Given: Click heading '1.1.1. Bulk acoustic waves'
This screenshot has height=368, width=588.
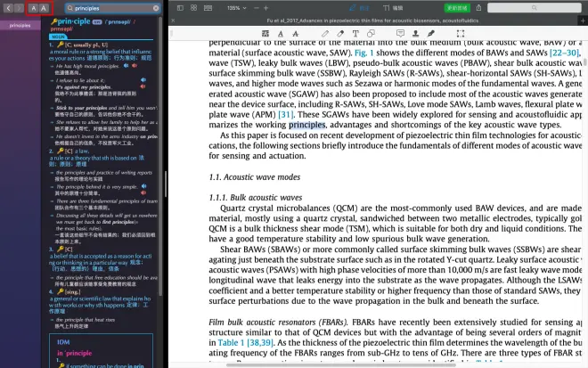Looking at the screenshot, I should (x=256, y=198).
